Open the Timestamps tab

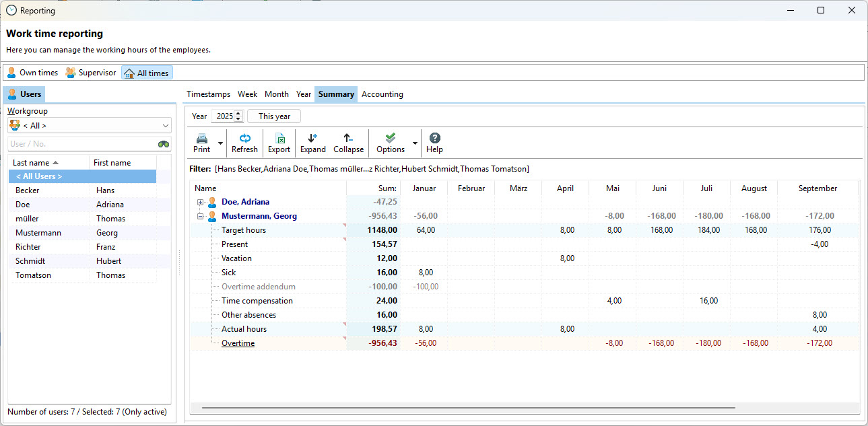pos(208,94)
